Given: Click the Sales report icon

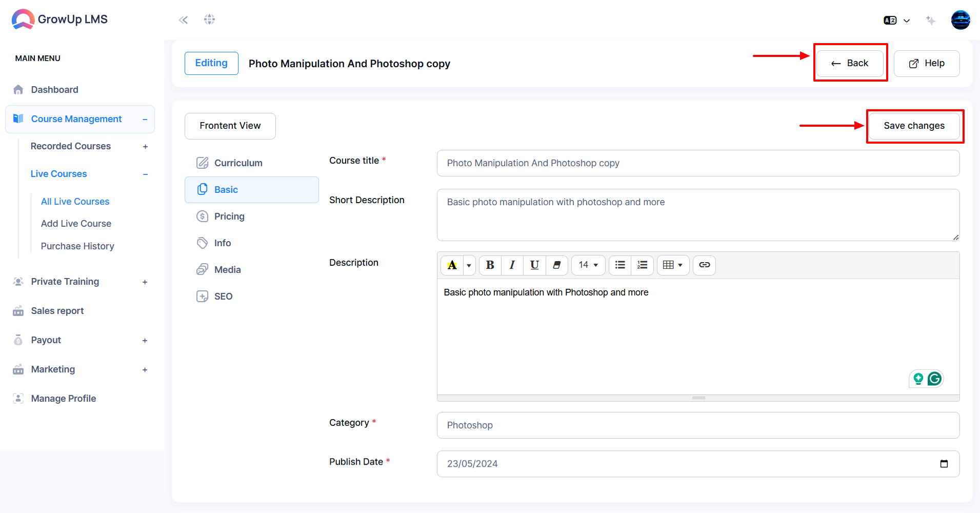Looking at the screenshot, I should (x=18, y=311).
